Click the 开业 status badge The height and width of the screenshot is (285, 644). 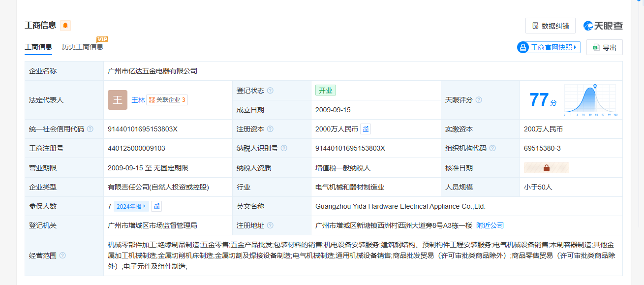(x=326, y=91)
